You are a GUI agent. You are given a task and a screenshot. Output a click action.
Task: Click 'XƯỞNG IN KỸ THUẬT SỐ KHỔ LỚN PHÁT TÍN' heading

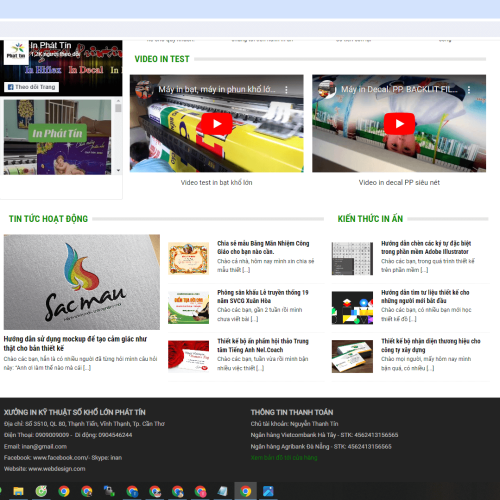[x=75, y=412]
